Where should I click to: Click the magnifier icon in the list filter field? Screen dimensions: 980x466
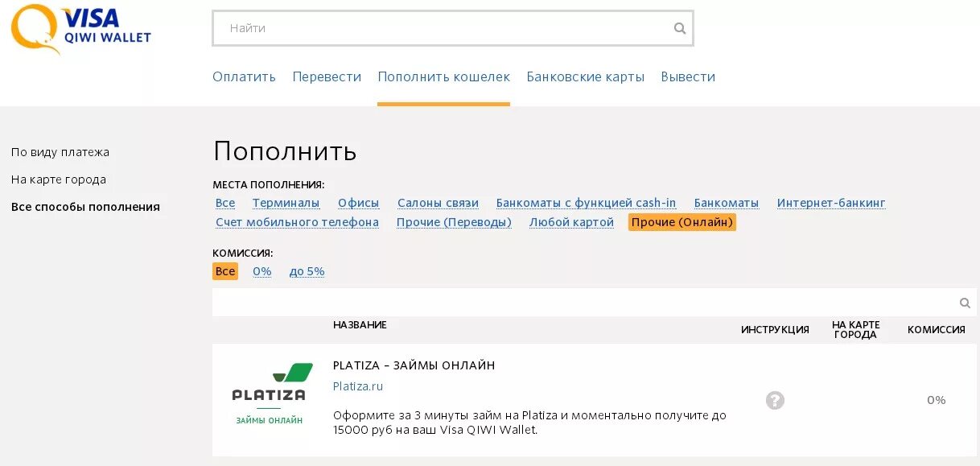pos(965,303)
